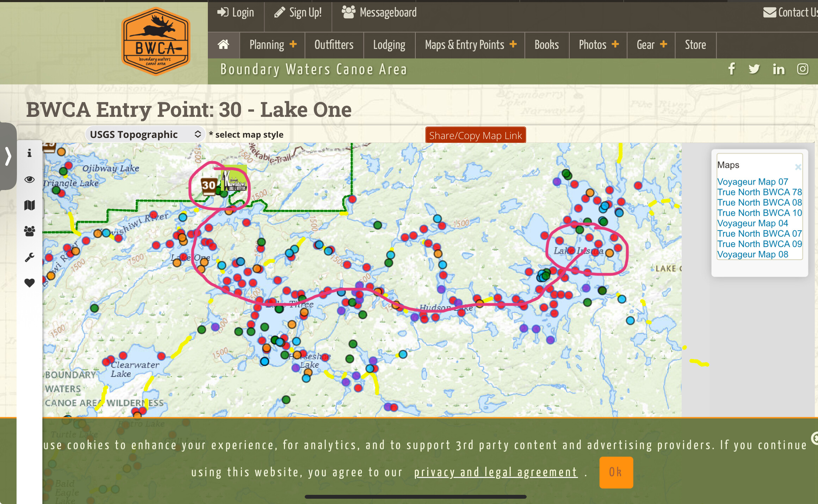This screenshot has width=818, height=504.
Task: Click the wrench tools icon in map sidebar
Action: [x=30, y=257]
